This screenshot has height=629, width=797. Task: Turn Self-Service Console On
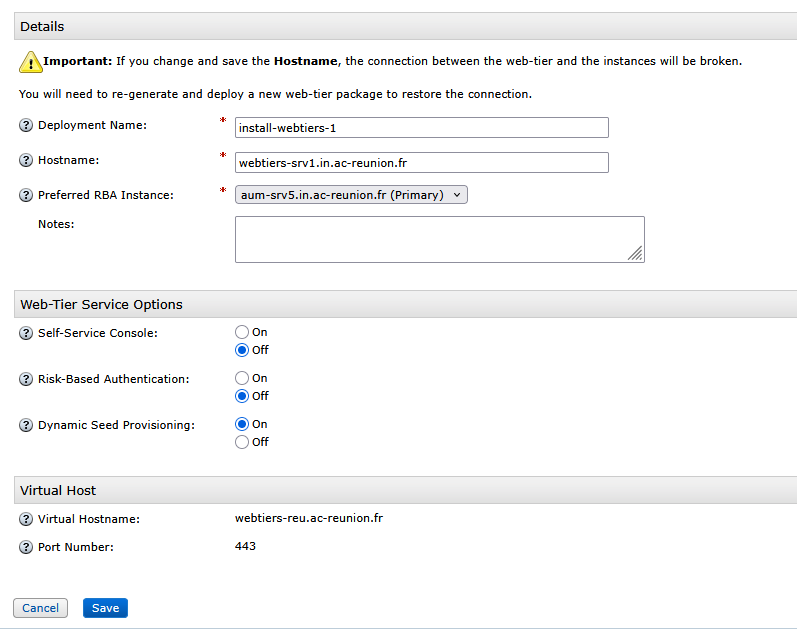(x=242, y=332)
